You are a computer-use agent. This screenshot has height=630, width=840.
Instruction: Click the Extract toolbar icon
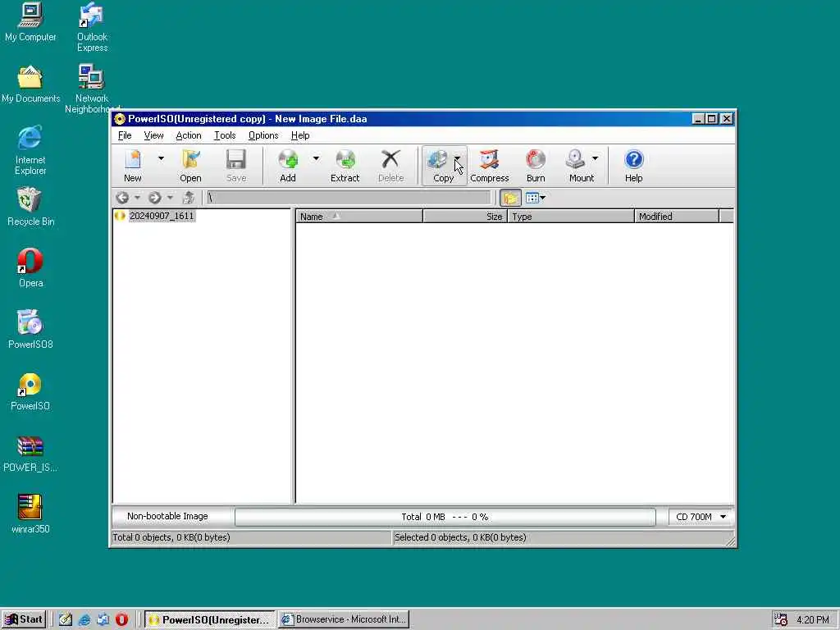point(345,166)
